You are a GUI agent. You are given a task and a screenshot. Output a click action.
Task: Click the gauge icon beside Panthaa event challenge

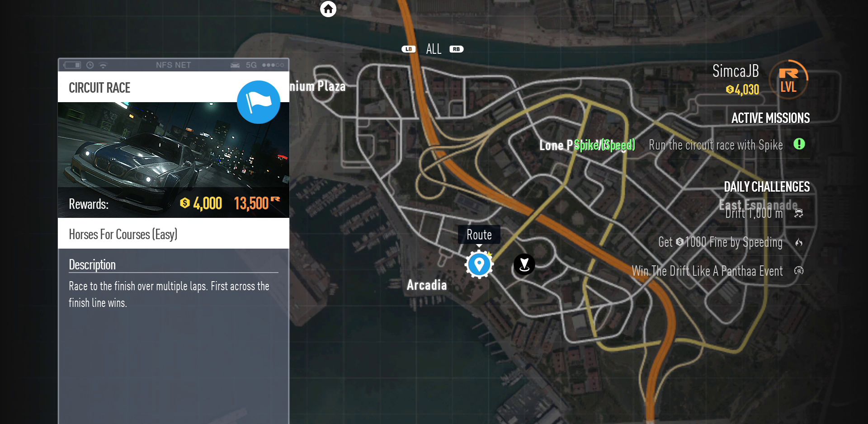[x=799, y=271]
